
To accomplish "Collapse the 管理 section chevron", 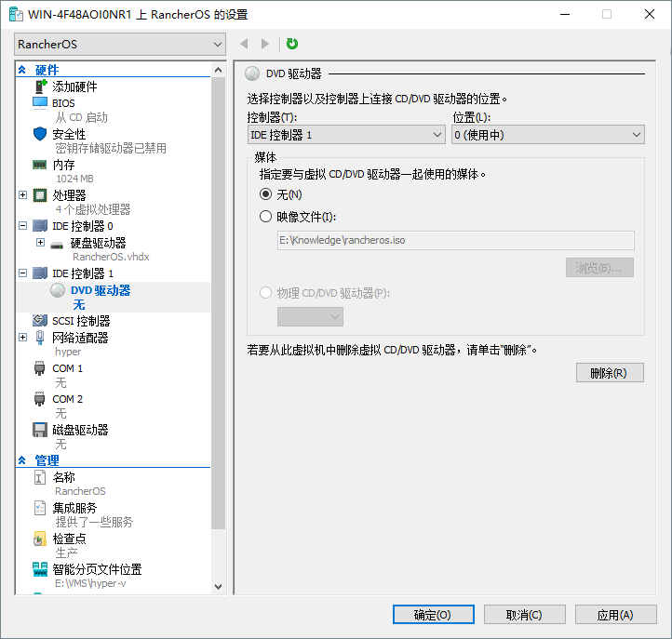I will pos(22,460).
